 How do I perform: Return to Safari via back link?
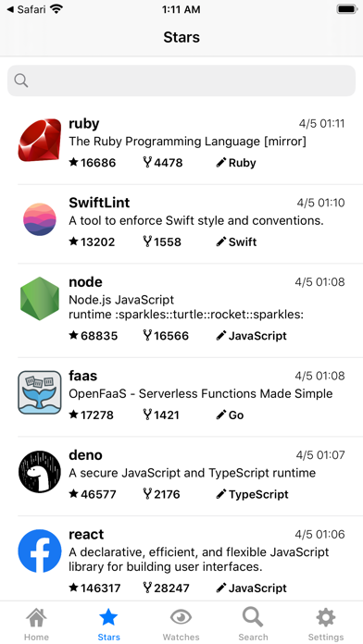26,9
